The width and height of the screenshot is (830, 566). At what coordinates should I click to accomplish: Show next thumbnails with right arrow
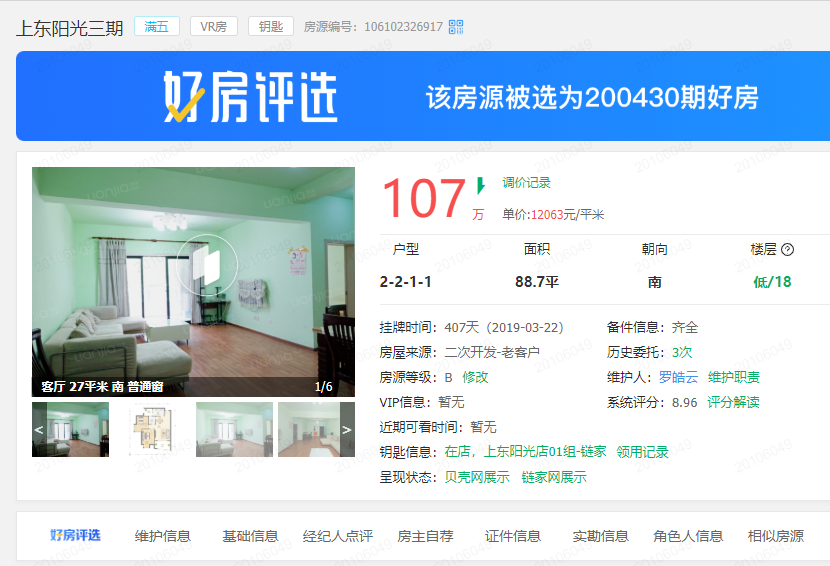[x=347, y=430]
